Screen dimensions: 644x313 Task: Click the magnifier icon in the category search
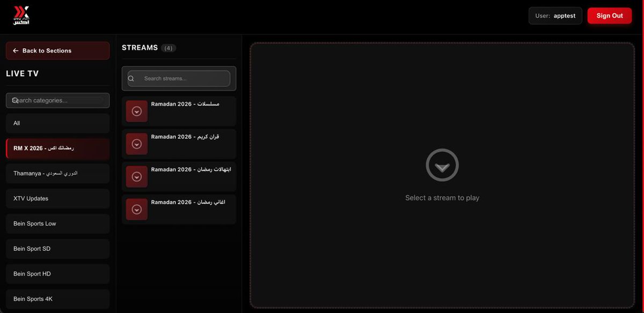point(15,100)
